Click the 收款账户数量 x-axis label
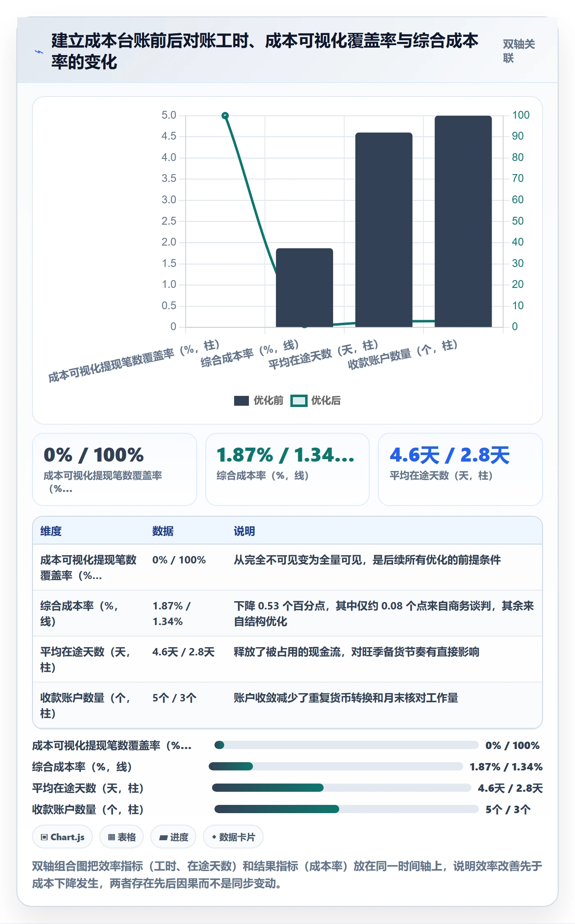The image size is (575, 924). click(x=402, y=354)
